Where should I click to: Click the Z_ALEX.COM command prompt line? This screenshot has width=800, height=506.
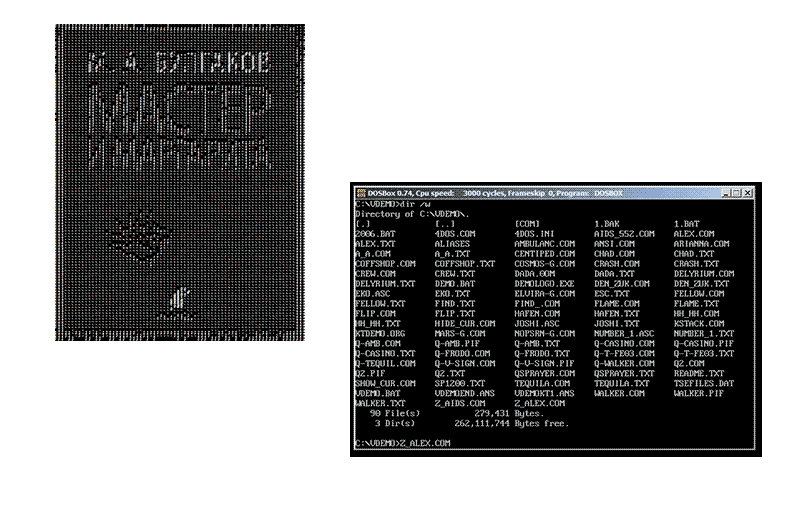tap(403, 442)
